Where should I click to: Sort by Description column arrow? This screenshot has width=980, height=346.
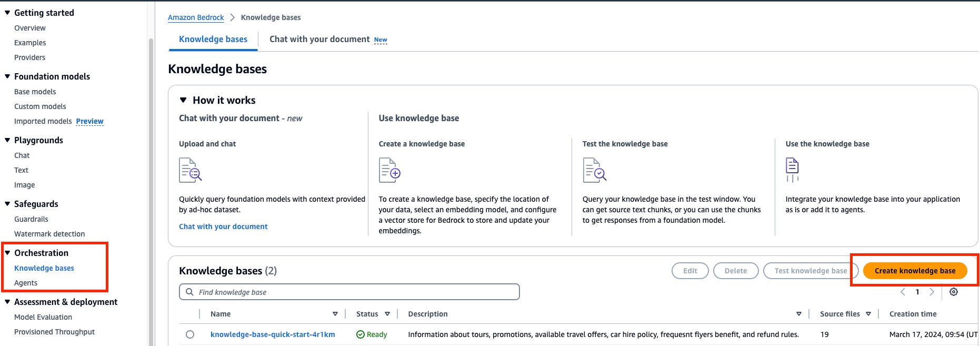[x=799, y=314]
